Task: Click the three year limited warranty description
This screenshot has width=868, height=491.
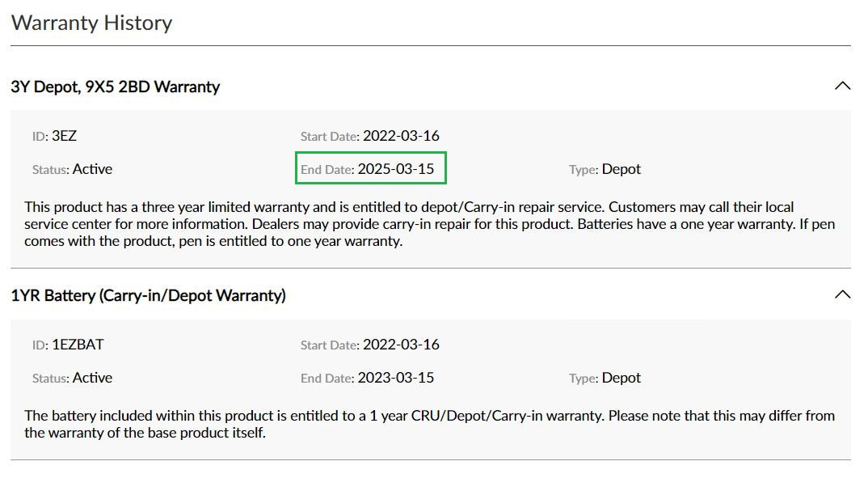Action: click(430, 224)
